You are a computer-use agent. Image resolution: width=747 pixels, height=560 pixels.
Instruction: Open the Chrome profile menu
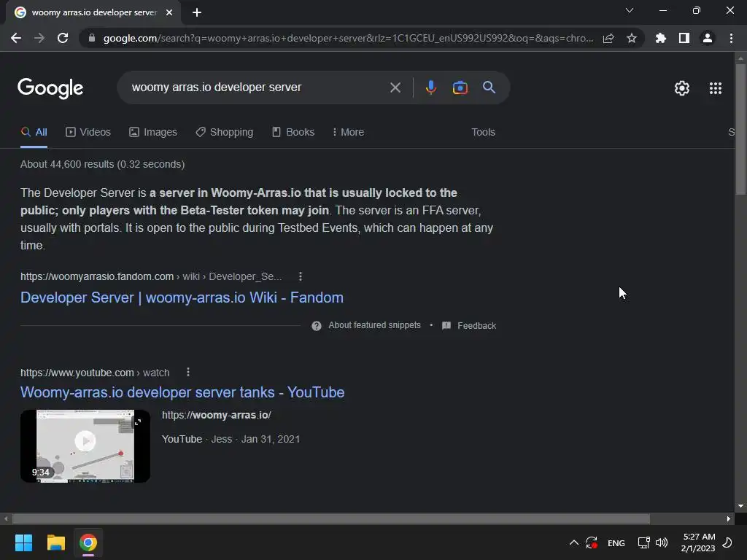708,38
